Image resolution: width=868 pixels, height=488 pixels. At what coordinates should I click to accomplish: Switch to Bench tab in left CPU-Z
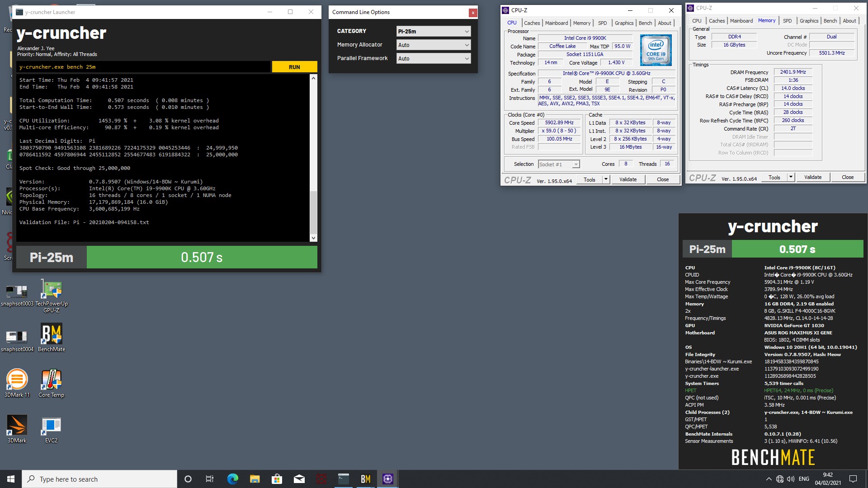[x=646, y=23]
